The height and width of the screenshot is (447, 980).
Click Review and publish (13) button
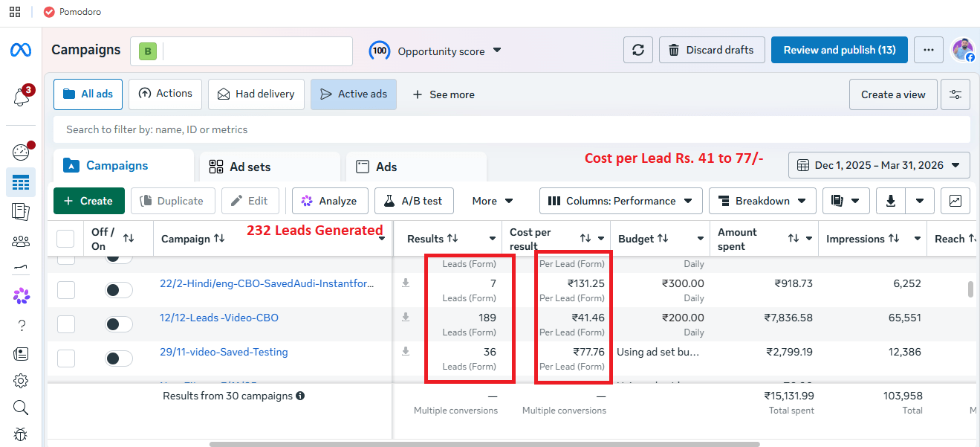tap(840, 50)
